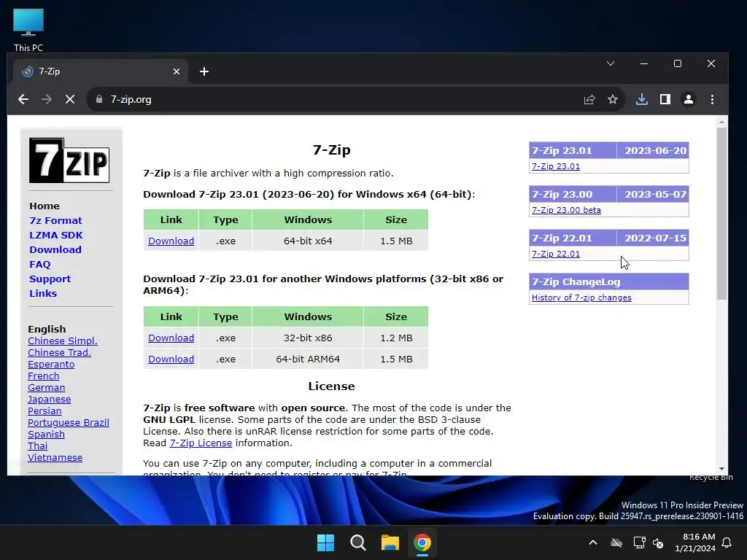Open the Chrome downloads icon
The height and width of the screenshot is (560, 747).
(642, 99)
